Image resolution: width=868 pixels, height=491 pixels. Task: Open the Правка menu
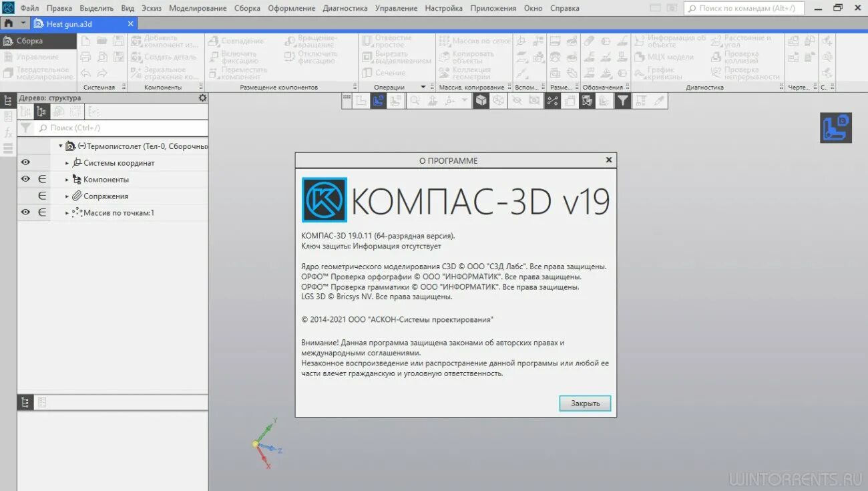coord(59,8)
